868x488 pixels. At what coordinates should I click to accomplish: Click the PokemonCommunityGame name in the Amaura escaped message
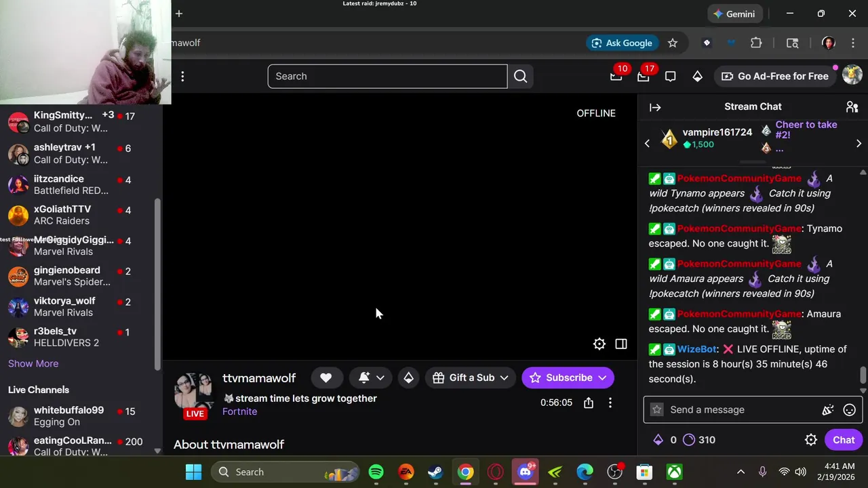(738, 314)
